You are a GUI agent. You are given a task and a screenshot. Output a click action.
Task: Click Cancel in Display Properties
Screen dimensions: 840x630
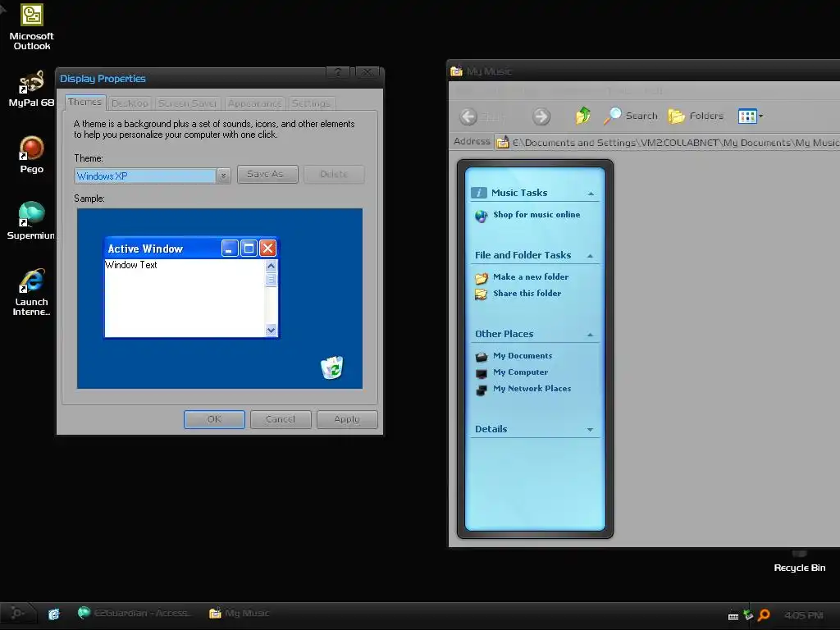[281, 419]
